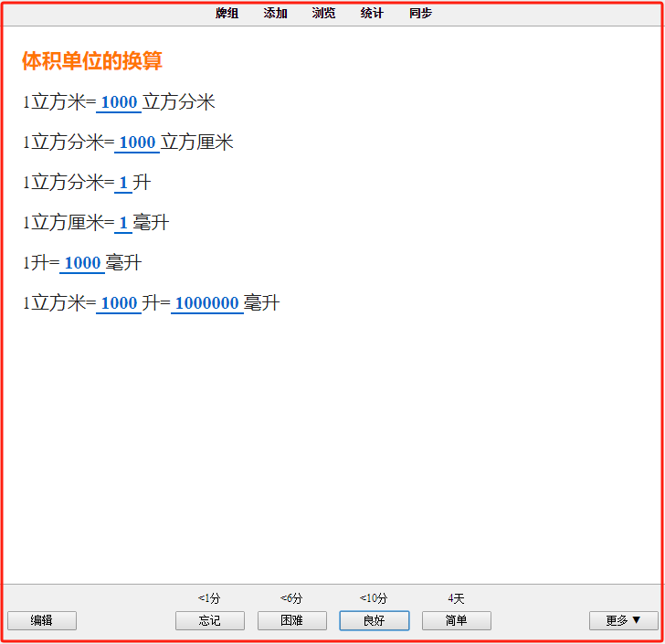Viewport: 665px width, 644px height.
Task: Click the <6分 interval label
Action: 291,598
